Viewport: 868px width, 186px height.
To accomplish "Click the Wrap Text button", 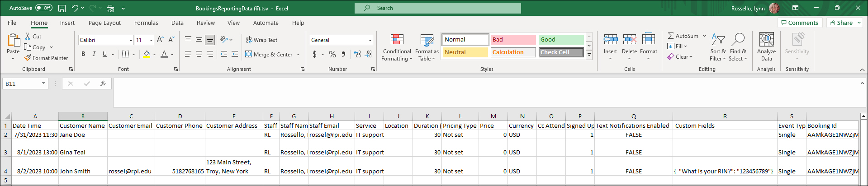I will coord(261,40).
